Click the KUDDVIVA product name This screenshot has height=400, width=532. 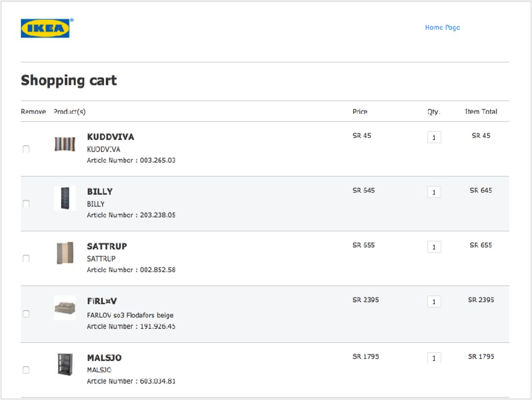(x=111, y=137)
